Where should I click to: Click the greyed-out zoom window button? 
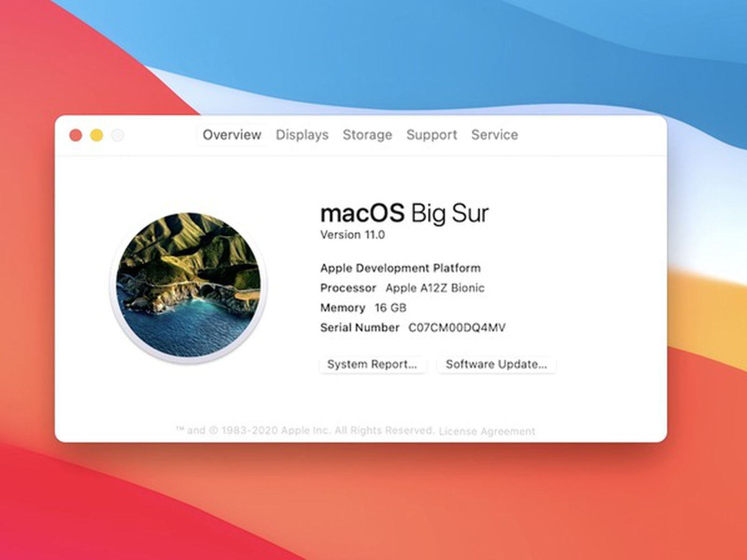point(118,135)
